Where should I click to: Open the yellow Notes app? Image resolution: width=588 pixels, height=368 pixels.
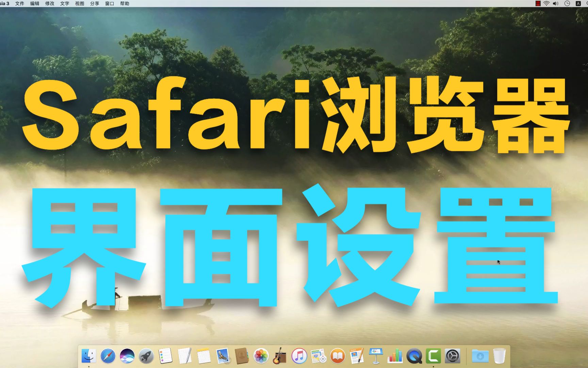click(204, 356)
